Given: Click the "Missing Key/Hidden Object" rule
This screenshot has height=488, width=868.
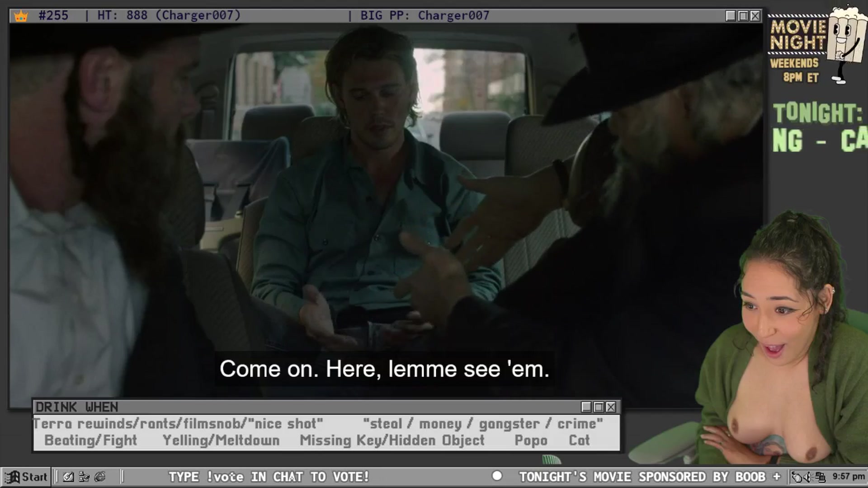Looking at the screenshot, I should tap(392, 441).
